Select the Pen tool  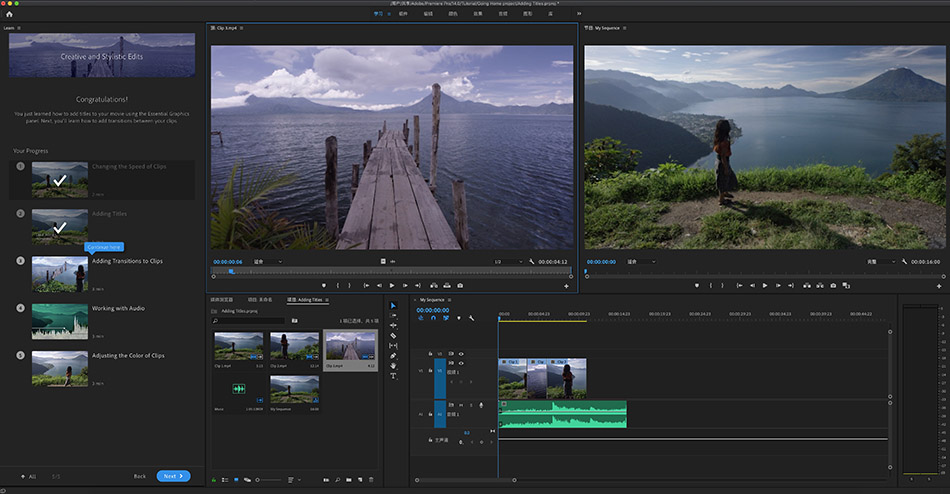click(393, 356)
